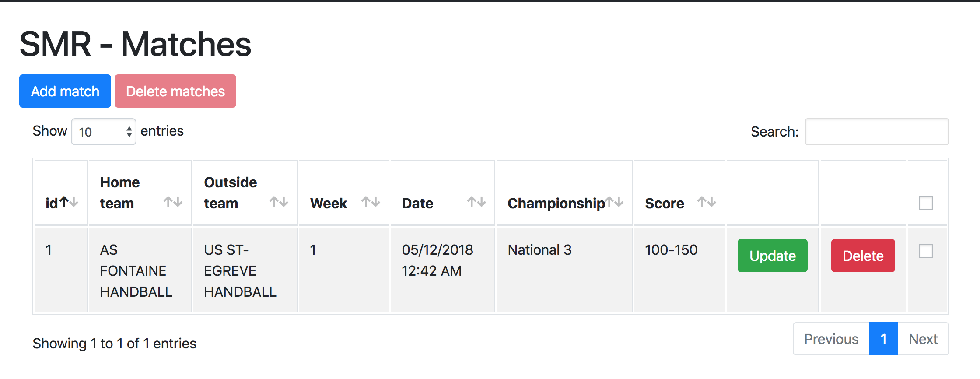Sort by Championship column arrows
The image size is (980, 379).
click(614, 202)
